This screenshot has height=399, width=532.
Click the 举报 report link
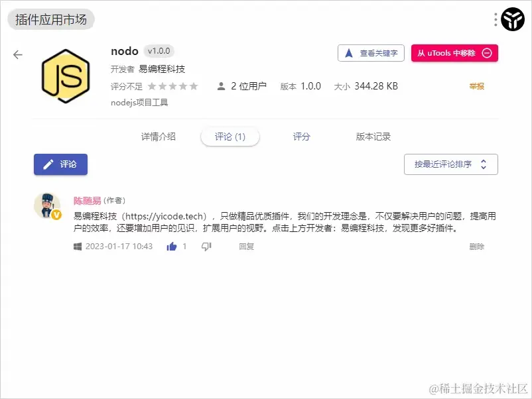coord(476,86)
